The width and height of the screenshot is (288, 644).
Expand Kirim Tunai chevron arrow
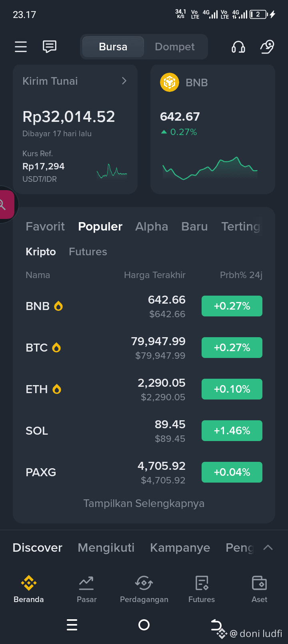tap(124, 81)
